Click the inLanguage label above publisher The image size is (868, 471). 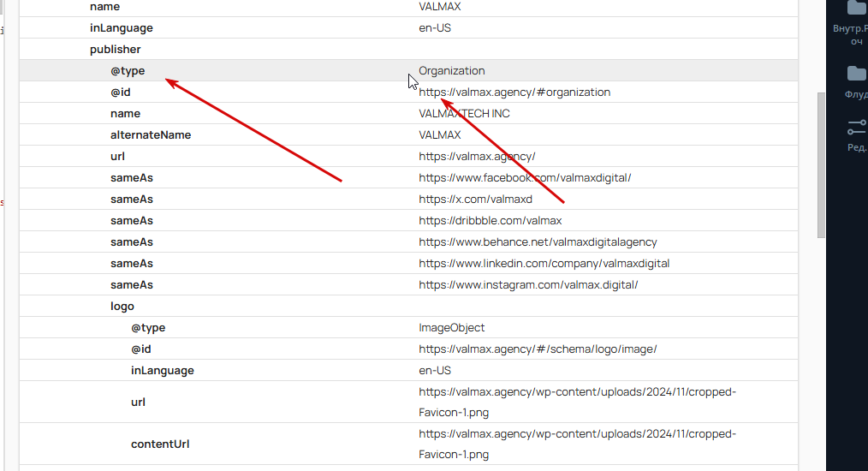(x=122, y=28)
